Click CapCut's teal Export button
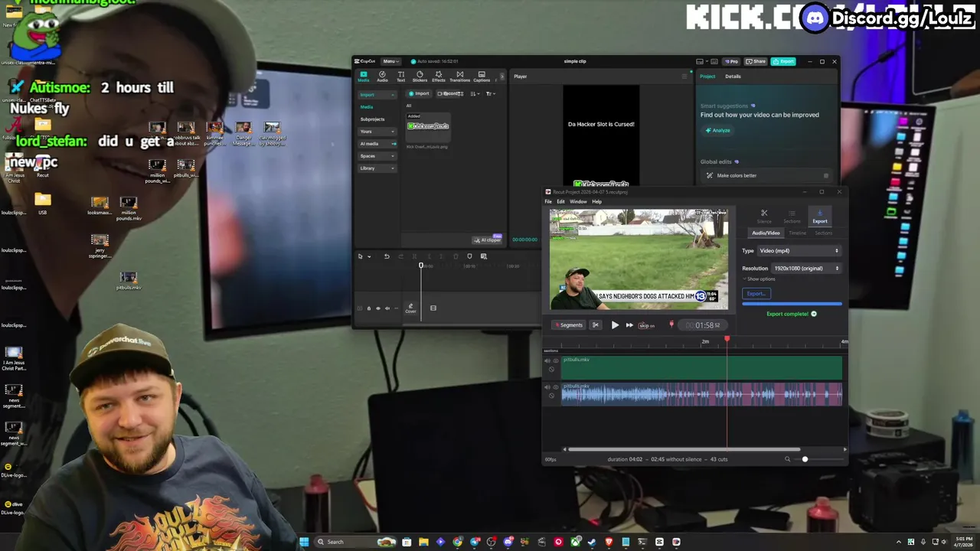 [x=783, y=61]
